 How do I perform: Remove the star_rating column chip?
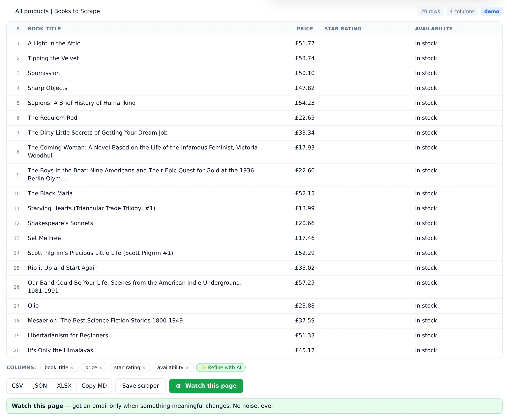tap(144, 367)
